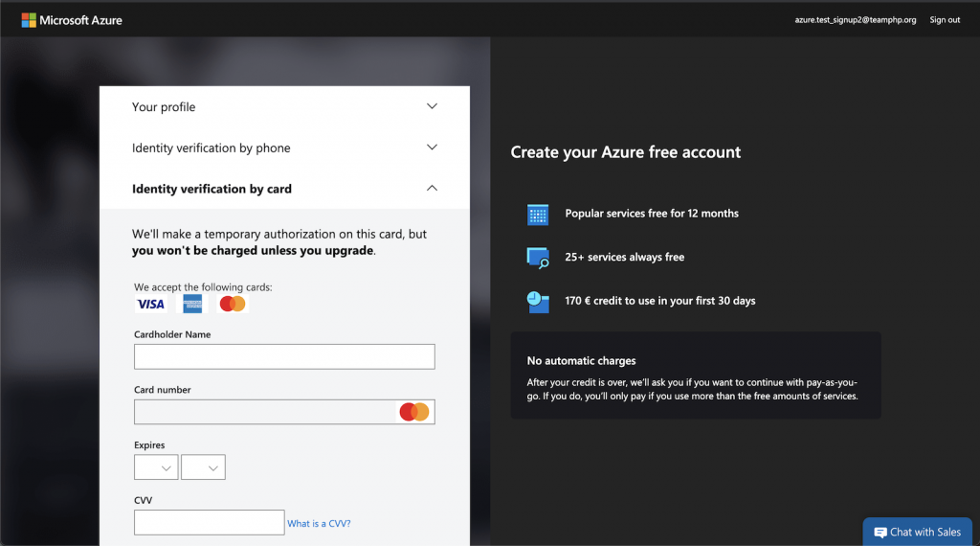Click the No automatic charges heading
This screenshot has width=980, height=546.
[x=581, y=361]
